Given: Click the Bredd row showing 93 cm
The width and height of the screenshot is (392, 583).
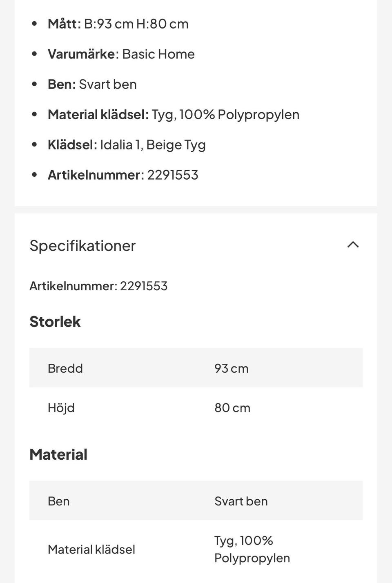Looking at the screenshot, I should 195,367.
